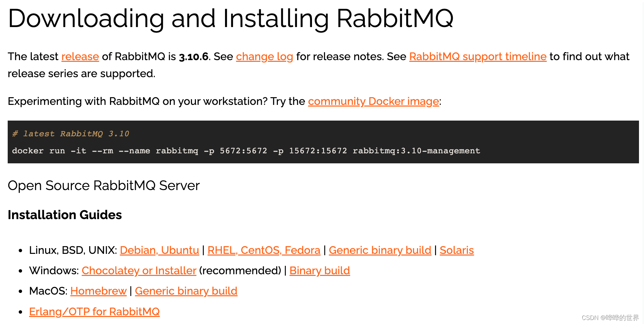This screenshot has height=324, width=644.
Task: Click the Linux Generic binary build link
Action: coord(380,251)
